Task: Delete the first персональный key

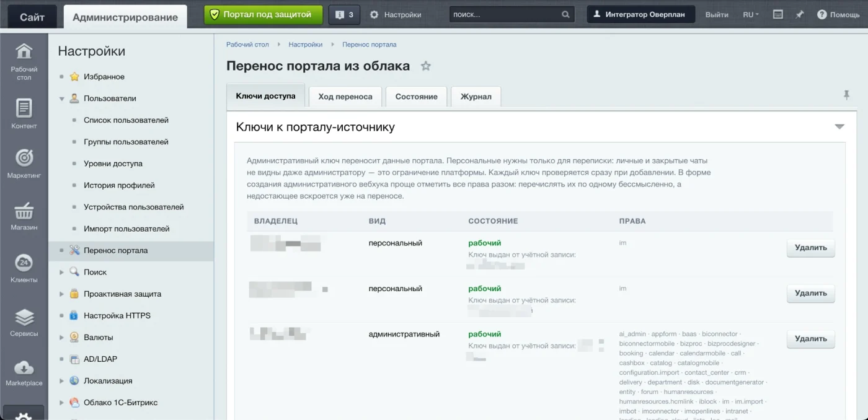Action: pyautogui.click(x=811, y=248)
